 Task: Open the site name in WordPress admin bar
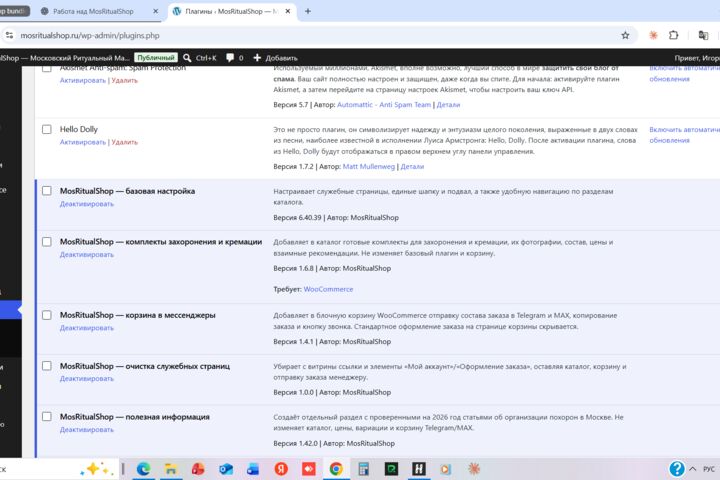click(x=65, y=58)
